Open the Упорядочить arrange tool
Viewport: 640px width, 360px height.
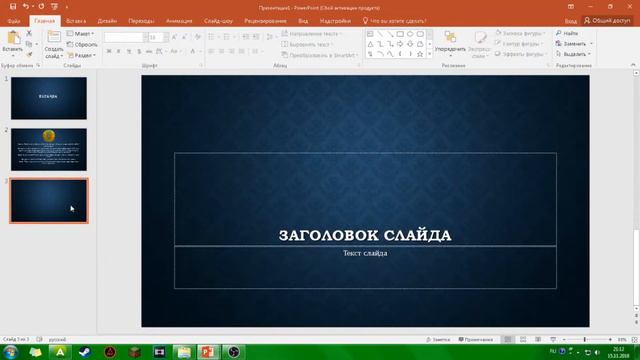(450, 43)
